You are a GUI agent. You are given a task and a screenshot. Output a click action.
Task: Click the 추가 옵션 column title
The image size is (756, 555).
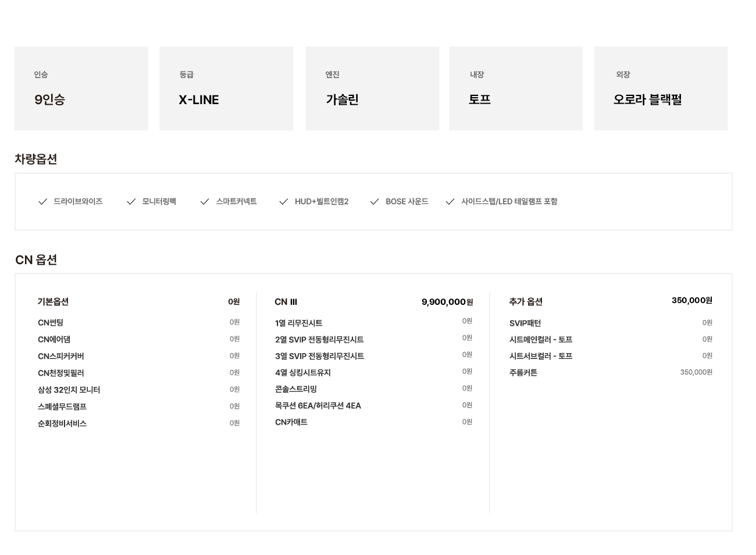pyautogui.click(x=526, y=302)
